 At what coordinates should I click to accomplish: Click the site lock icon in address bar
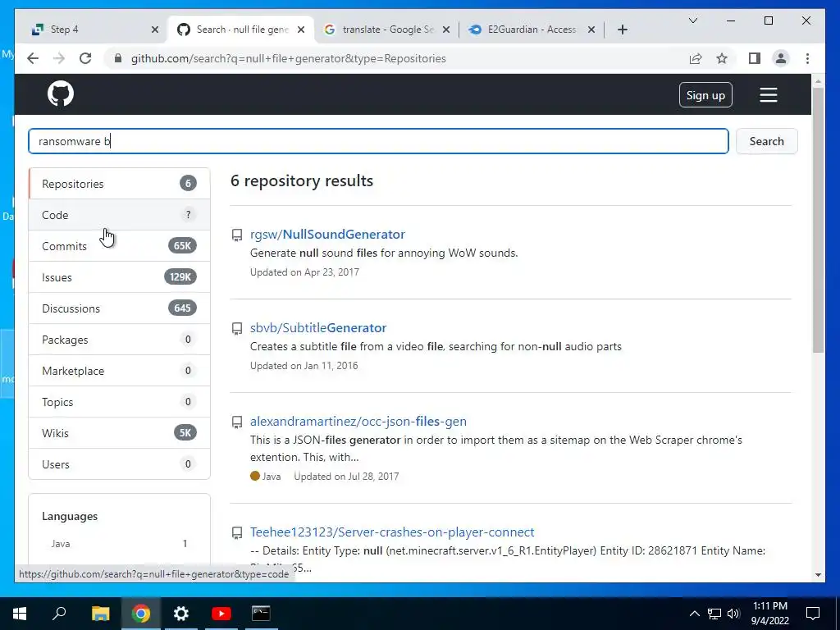pyautogui.click(x=118, y=58)
